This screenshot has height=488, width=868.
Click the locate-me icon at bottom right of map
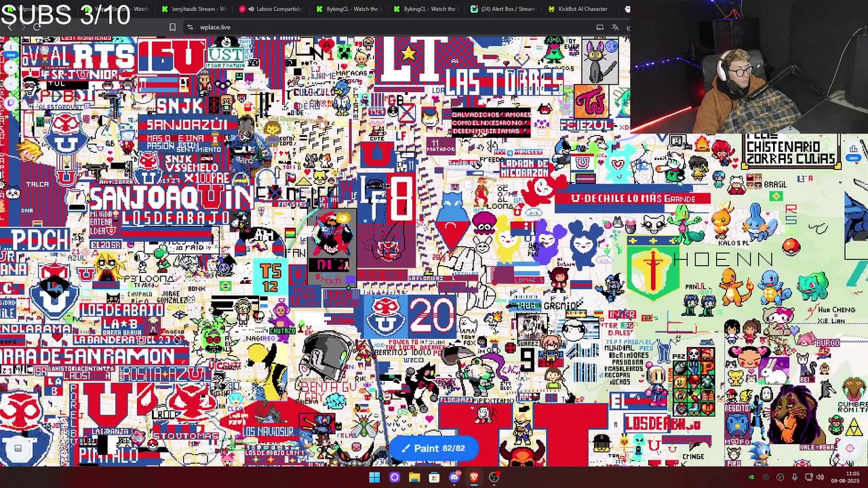pos(849,448)
